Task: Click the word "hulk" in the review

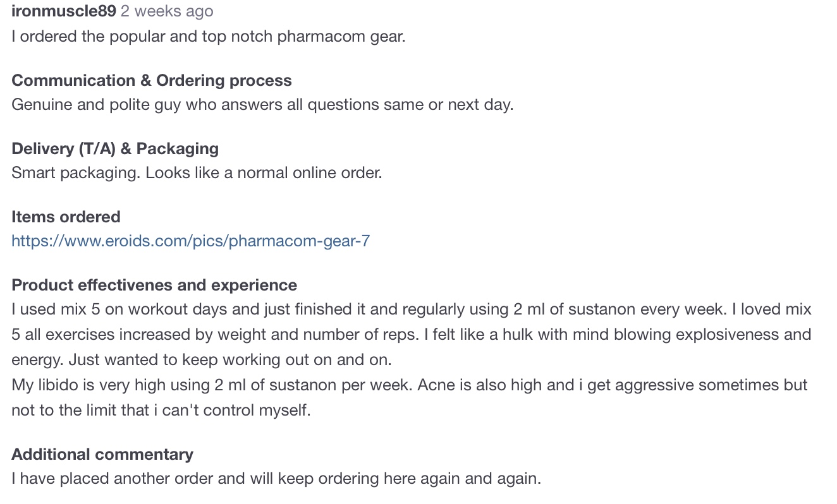Action: pos(518,334)
